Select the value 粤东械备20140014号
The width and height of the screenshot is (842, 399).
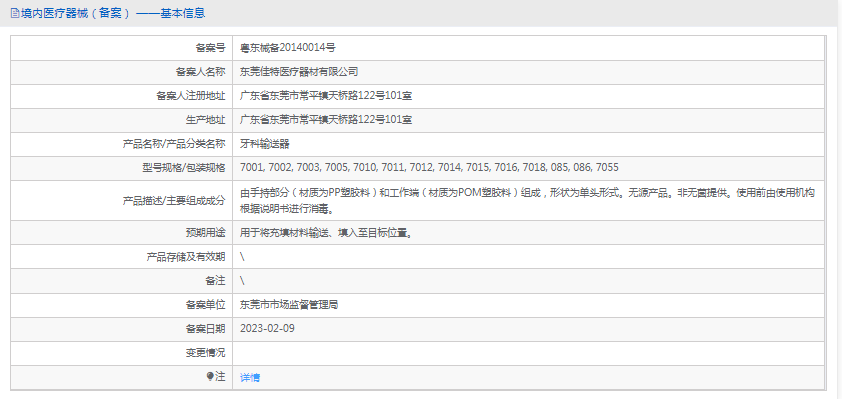[x=288, y=48]
